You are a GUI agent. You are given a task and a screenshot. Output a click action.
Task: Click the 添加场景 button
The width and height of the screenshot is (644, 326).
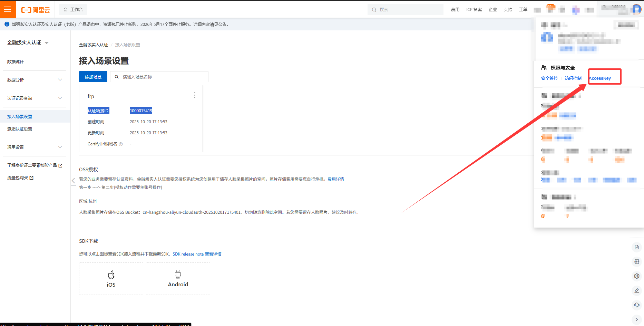93,77
